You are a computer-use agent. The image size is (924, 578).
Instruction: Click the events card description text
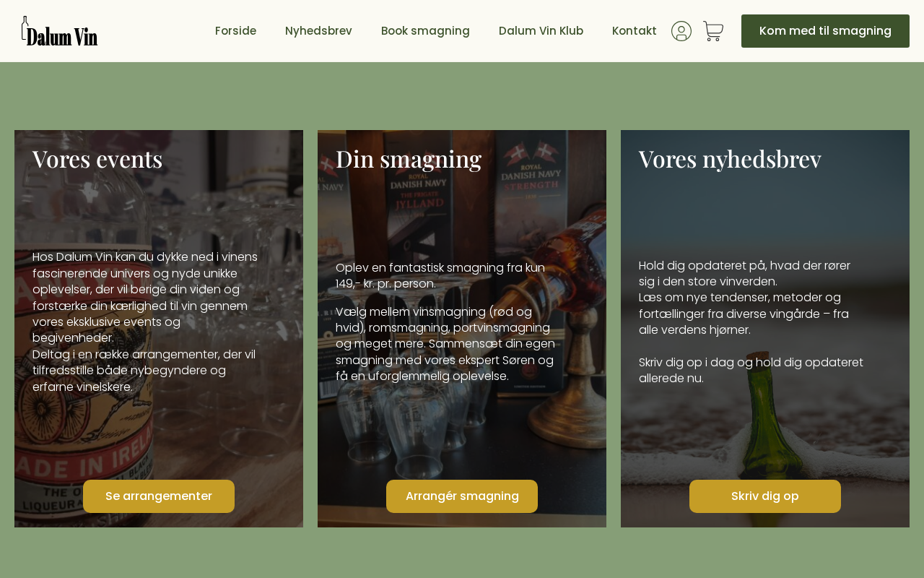click(x=146, y=322)
